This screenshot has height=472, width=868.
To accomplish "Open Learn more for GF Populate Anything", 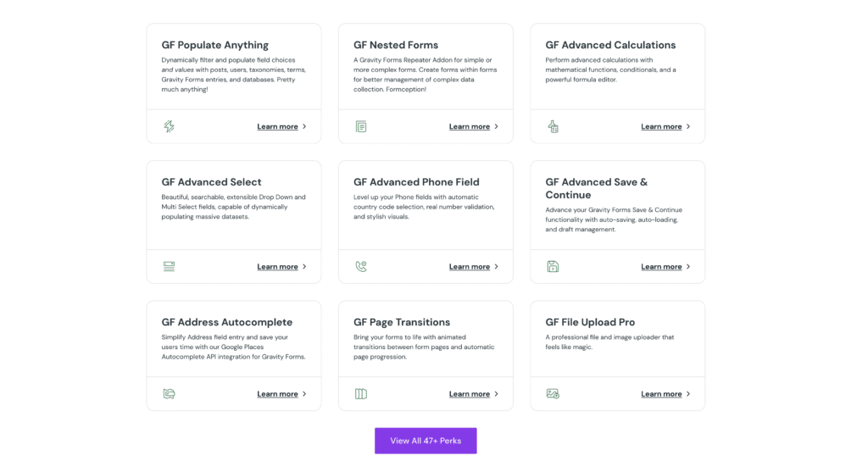I will [278, 126].
